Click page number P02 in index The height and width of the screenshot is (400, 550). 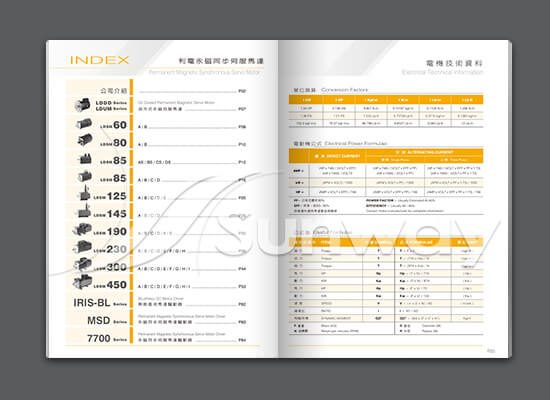tap(242, 91)
